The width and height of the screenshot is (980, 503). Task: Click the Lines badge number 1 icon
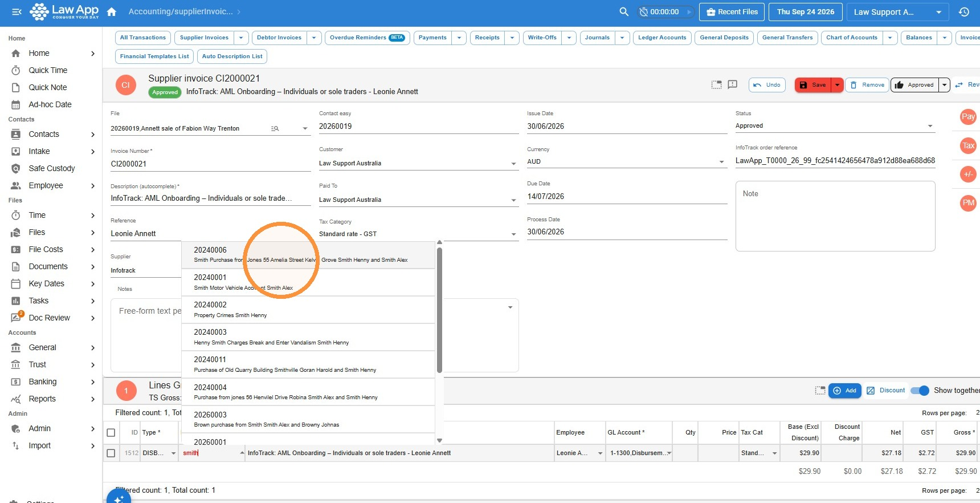point(126,391)
